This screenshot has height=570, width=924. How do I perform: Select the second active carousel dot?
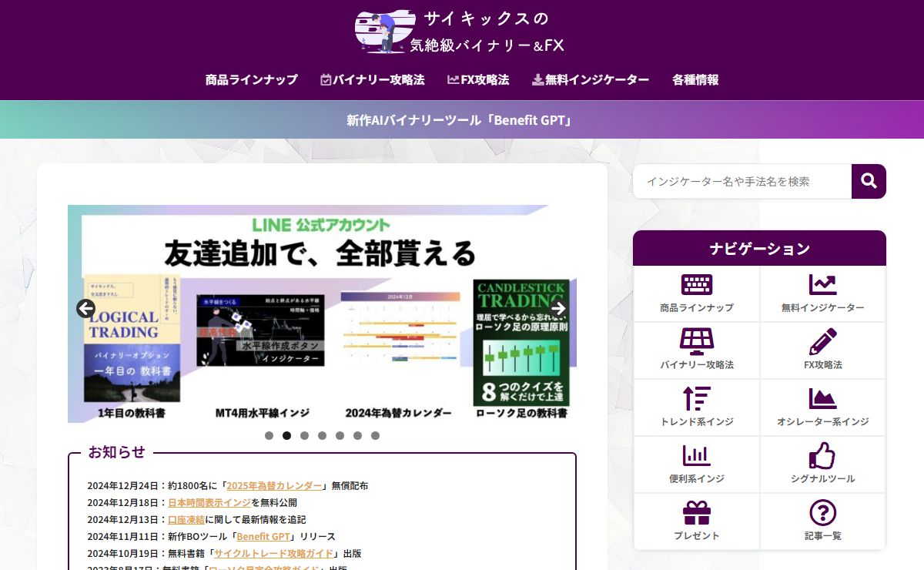pyautogui.click(x=286, y=435)
